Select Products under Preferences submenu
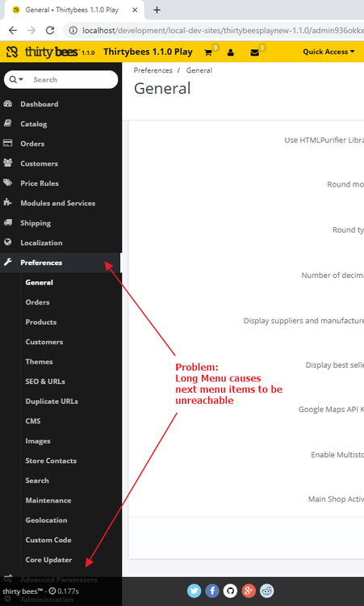Screen dimensions: 364x606 click(41, 322)
